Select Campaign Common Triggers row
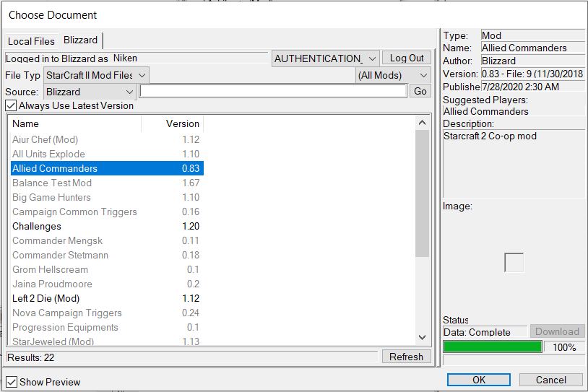588x392 pixels. 107,212
